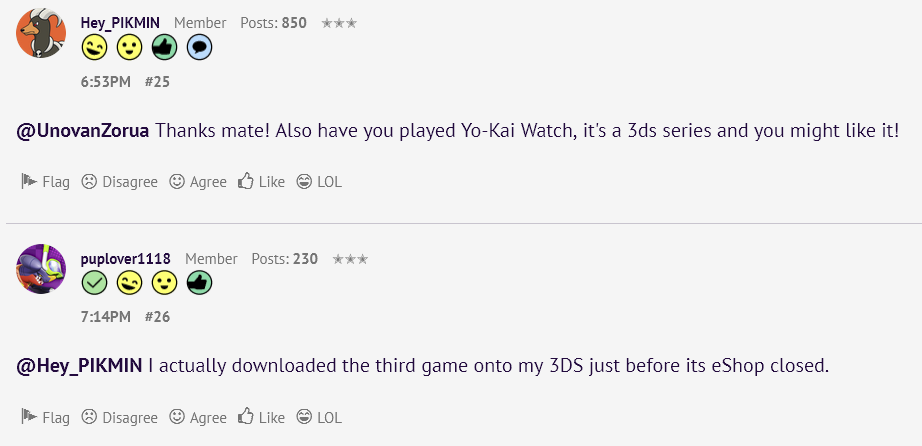This screenshot has height=446, width=922.
Task: Agree with the Yo-Kai Watch post
Action: (x=198, y=182)
